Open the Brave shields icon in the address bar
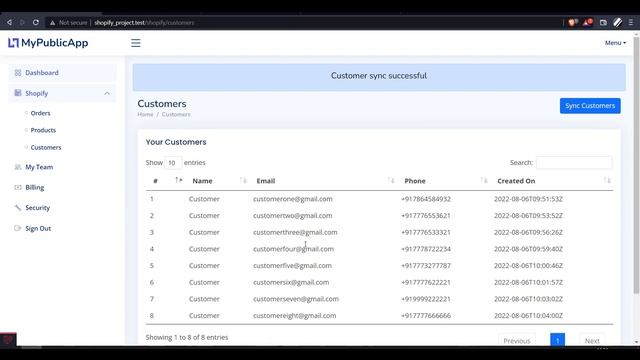Viewport: 640px width, 360px height. (x=572, y=22)
